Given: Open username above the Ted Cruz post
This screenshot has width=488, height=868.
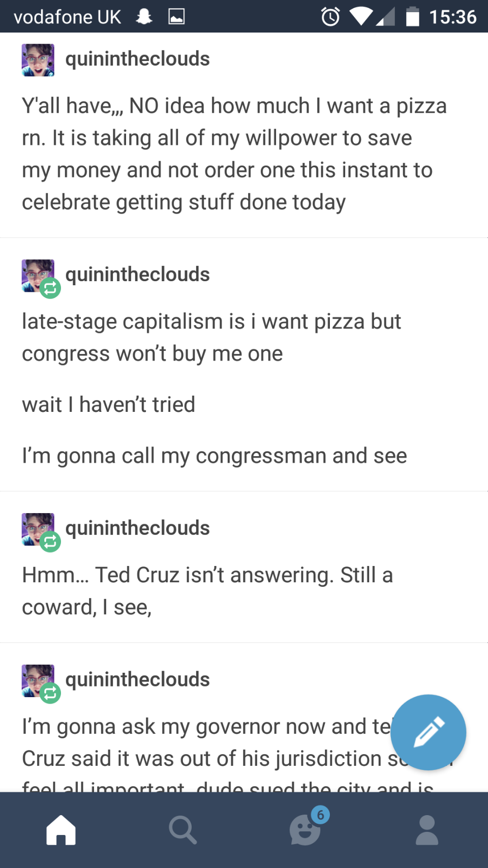Looking at the screenshot, I should pyautogui.click(x=137, y=528).
